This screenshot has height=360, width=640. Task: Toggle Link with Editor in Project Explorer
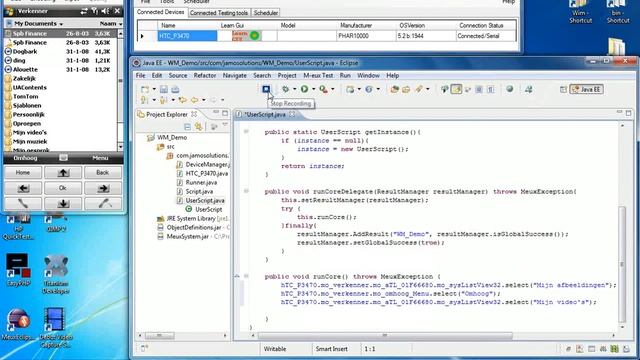(199, 127)
